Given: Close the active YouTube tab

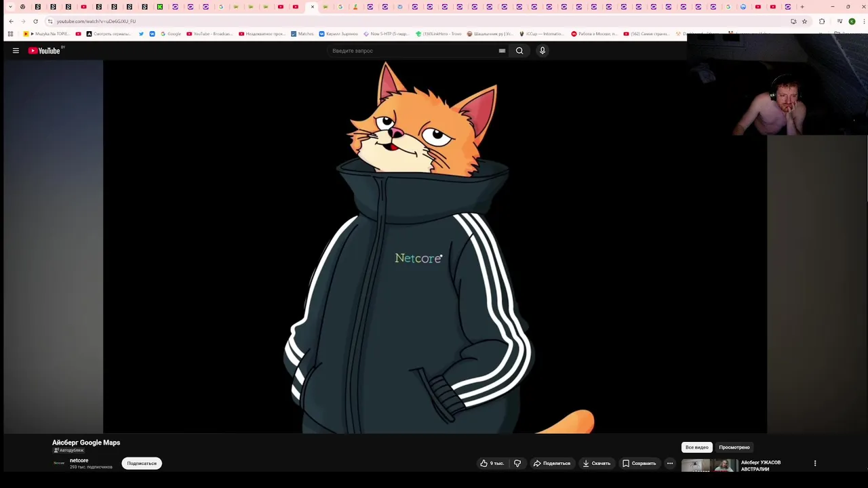Looking at the screenshot, I should click(x=312, y=7).
